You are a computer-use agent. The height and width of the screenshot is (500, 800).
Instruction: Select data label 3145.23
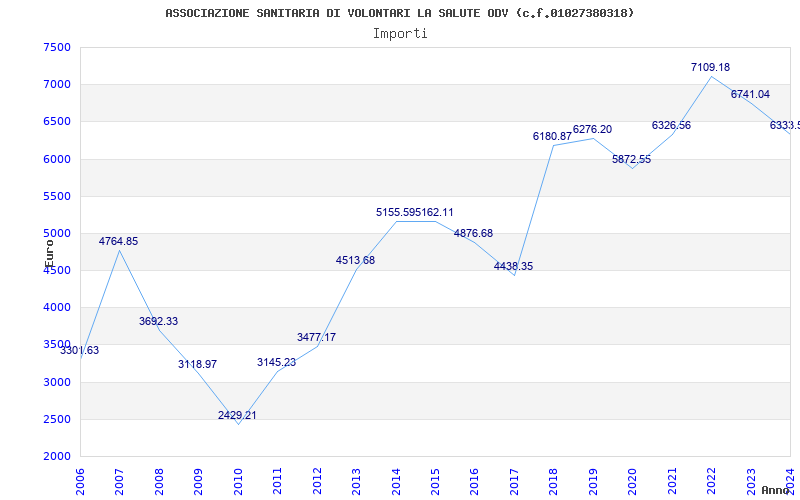point(277,362)
